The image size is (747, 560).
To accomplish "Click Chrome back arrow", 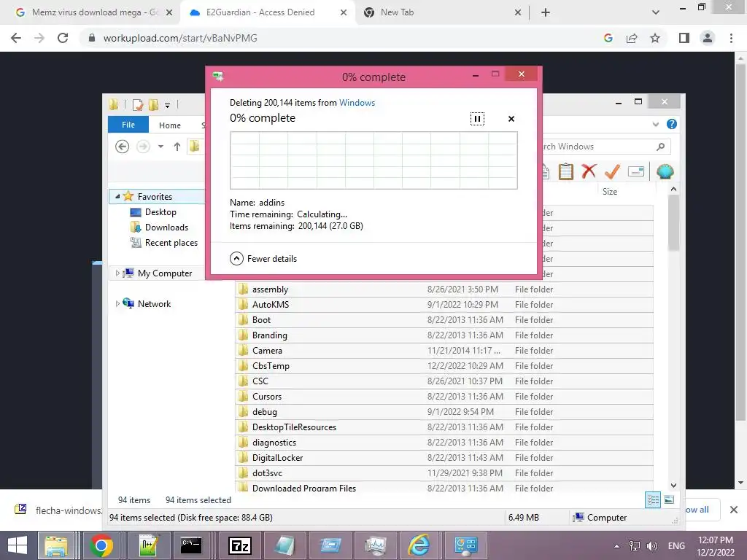I will 16,38.
